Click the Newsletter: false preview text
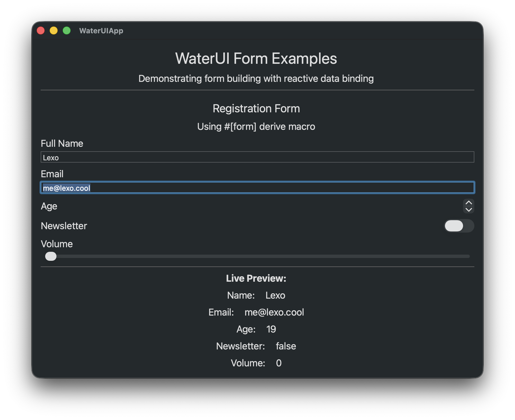This screenshot has height=420, width=515. click(x=256, y=346)
